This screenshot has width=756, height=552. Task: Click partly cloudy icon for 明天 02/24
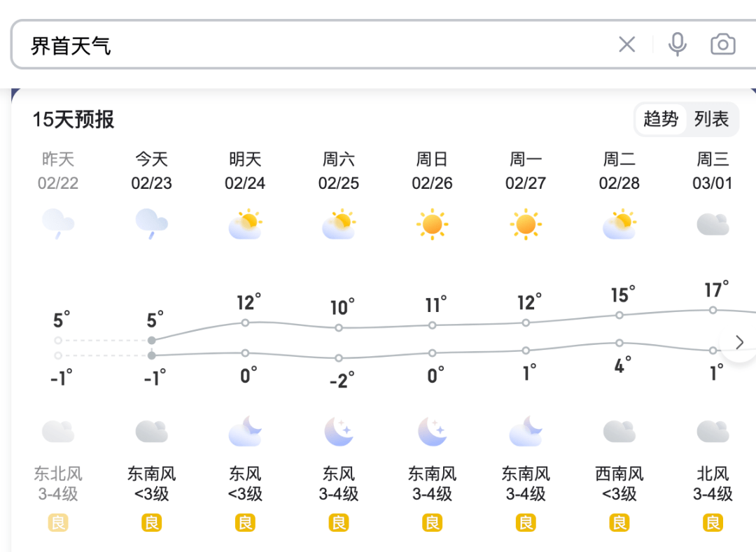coord(246,224)
